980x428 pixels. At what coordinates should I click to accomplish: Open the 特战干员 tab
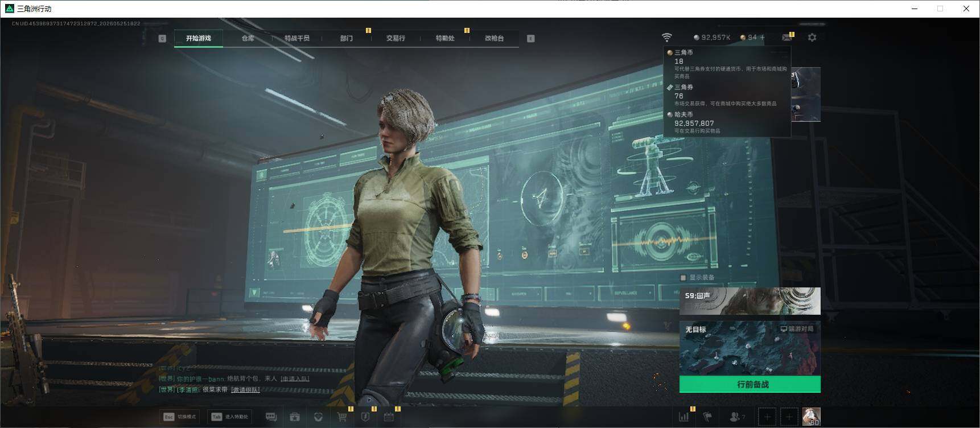tap(297, 38)
